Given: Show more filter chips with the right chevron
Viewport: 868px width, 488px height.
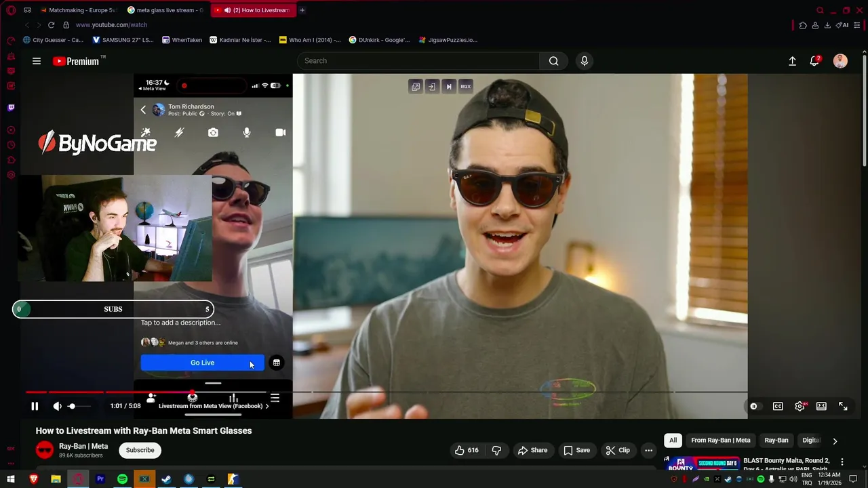Looking at the screenshot, I should point(835,441).
